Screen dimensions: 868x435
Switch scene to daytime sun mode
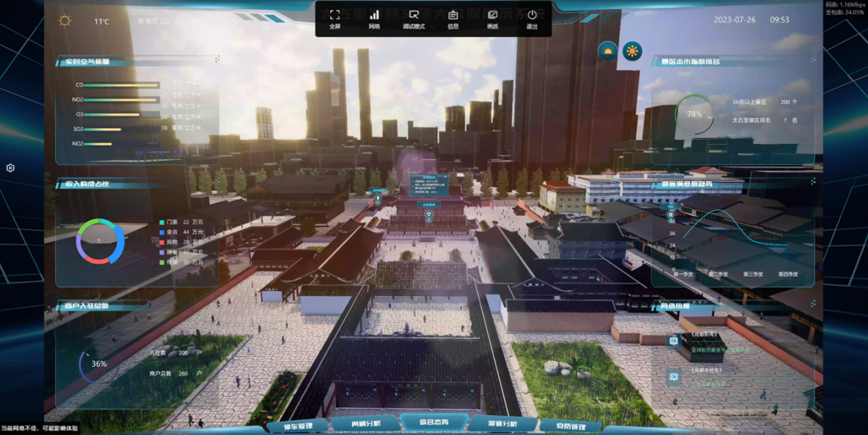coord(632,51)
